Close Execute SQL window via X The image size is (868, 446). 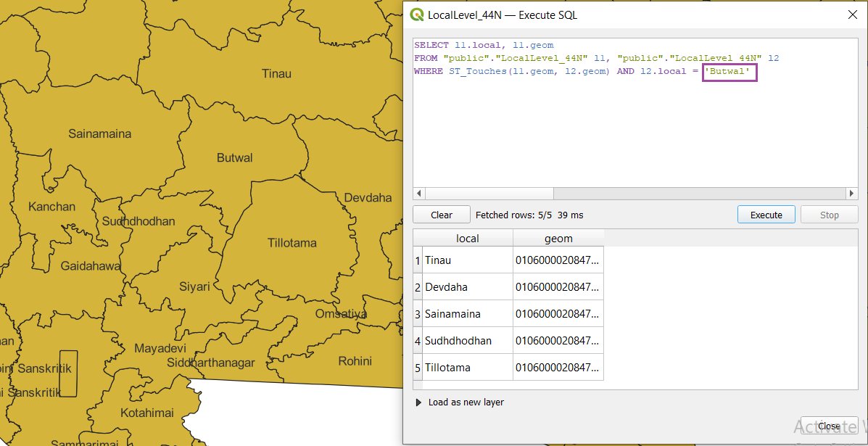[853, 15]
